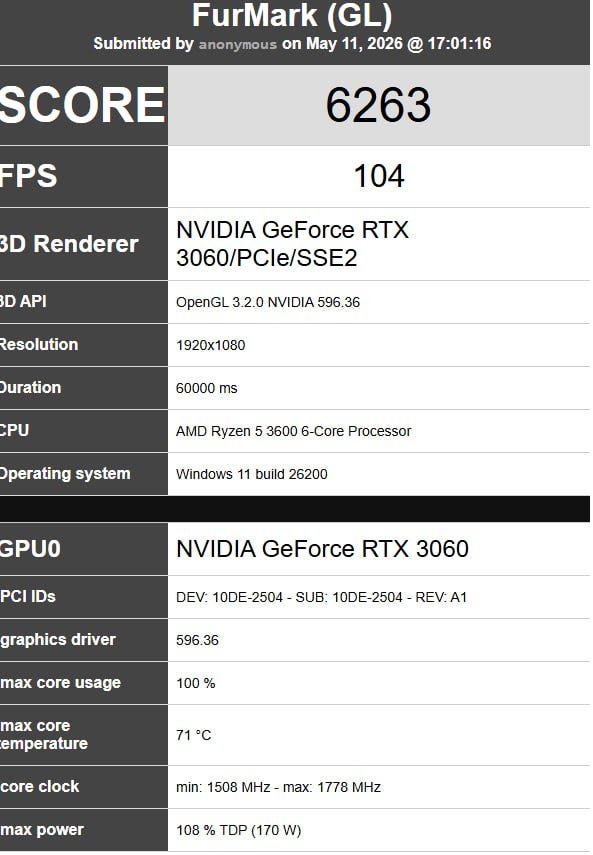Click the 1920x1080 resolution value
The width and height of the screenshot is (593, 855).
[x=210, y=345]
